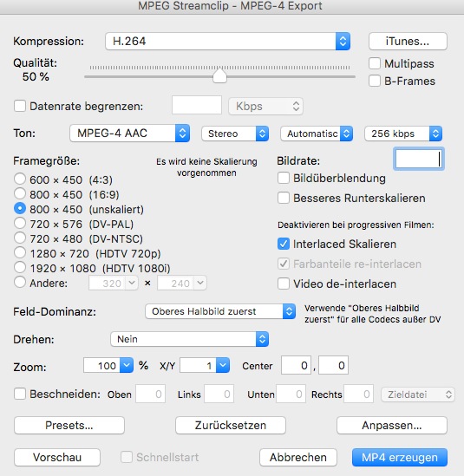Open the Automatisch sample rate dropdown
This screenshot has width=464, height=476.
click(316, 134)
